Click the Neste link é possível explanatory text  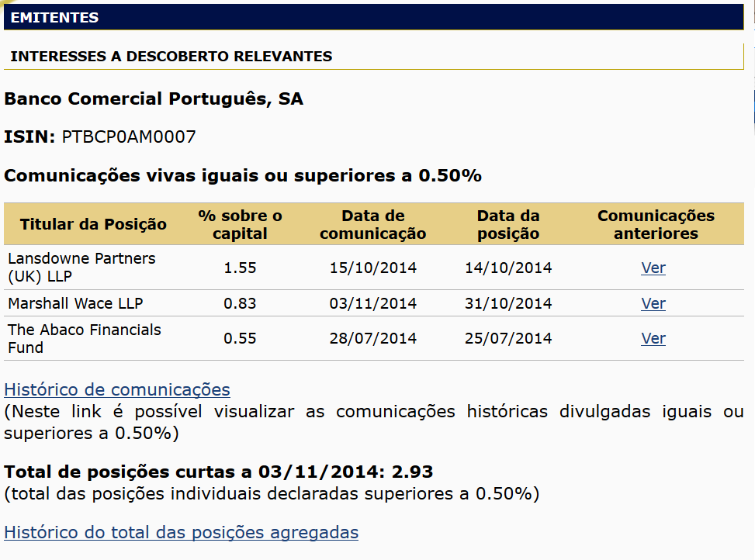click(x=374, y=422)
